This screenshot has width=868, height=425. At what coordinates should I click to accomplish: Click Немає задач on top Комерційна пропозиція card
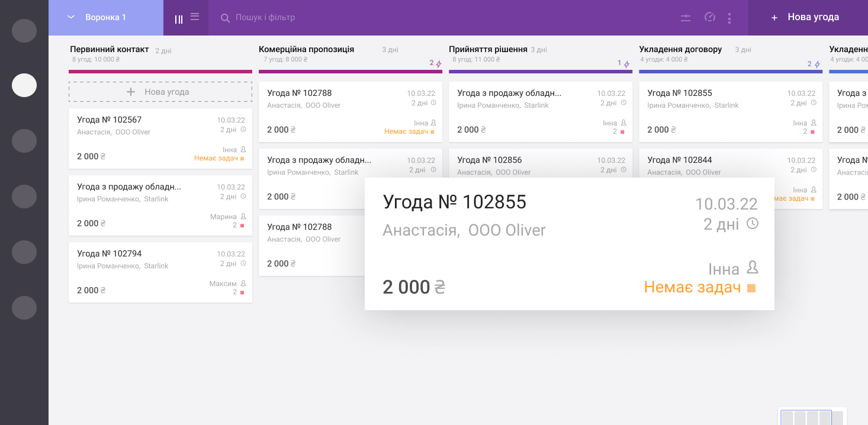click(x=406, y=131)
